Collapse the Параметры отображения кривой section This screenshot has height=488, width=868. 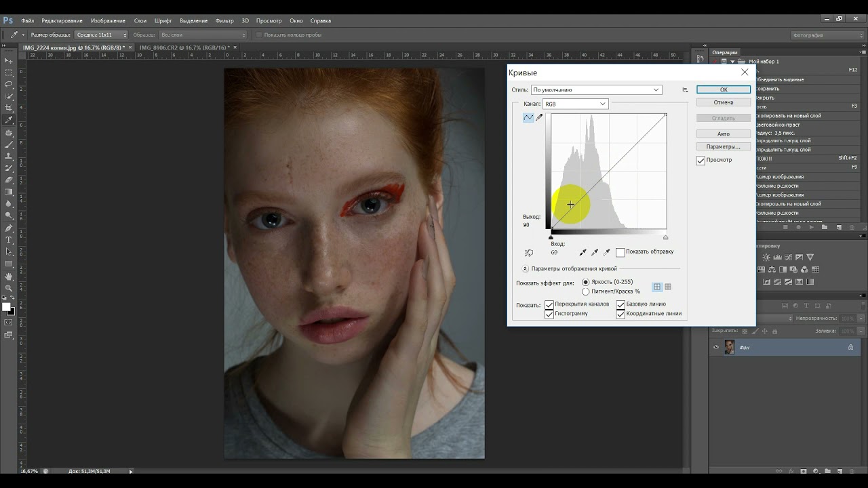(x=526, y=268)
